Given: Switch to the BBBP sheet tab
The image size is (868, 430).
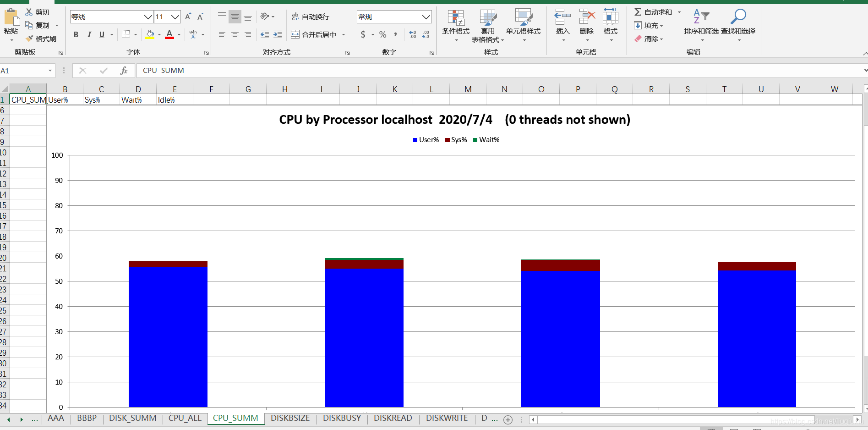Looking at the screenshot, I should [x=87, y=418].
